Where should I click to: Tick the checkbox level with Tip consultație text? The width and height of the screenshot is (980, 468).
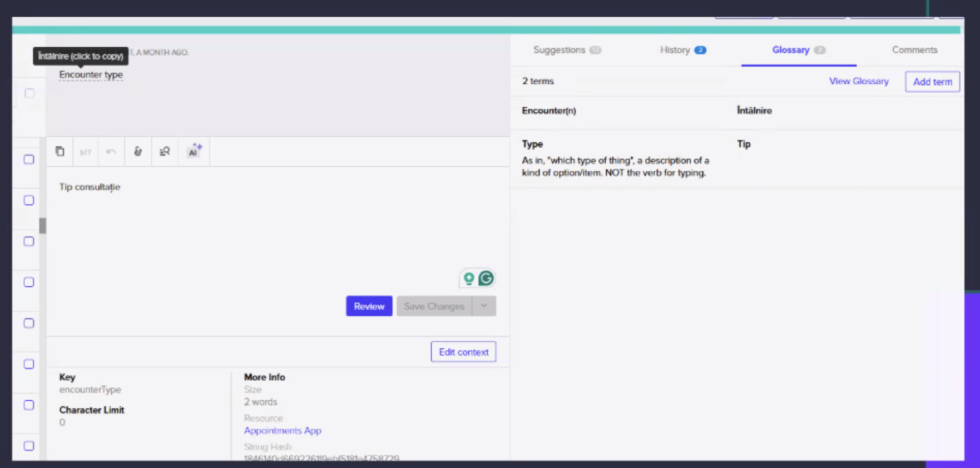point(29,200)
